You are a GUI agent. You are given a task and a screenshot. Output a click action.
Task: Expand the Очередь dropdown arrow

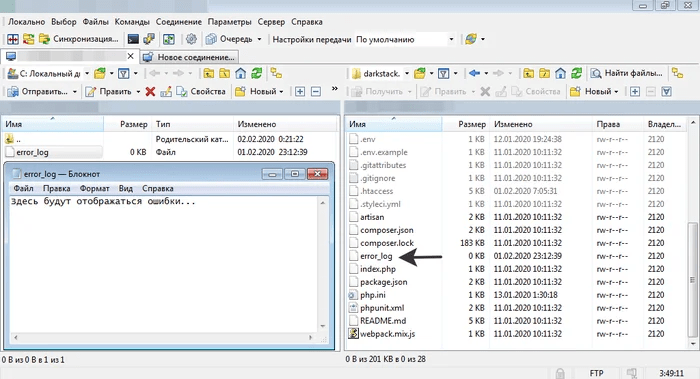coord(259,39)
